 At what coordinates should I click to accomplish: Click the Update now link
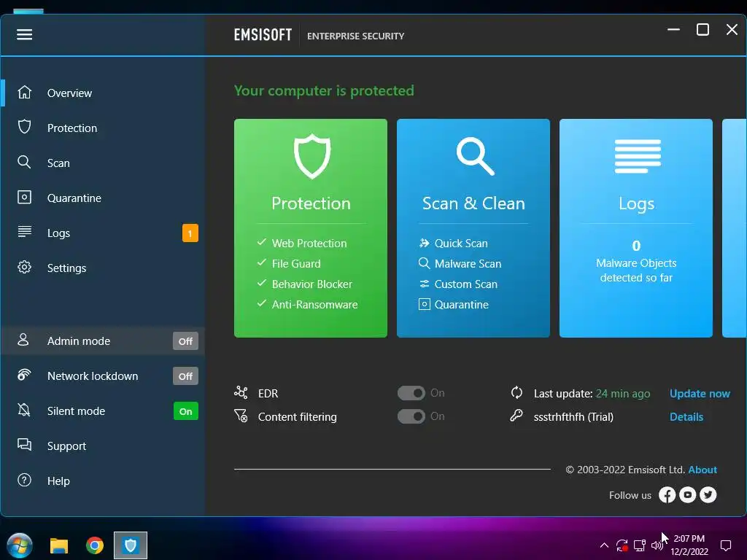coord(700,393)
